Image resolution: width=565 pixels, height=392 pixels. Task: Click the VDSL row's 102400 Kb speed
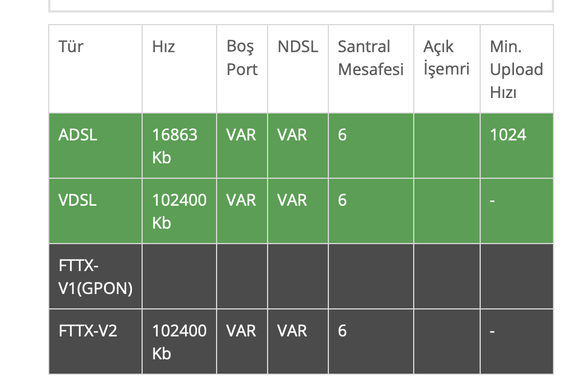(179, 211)
